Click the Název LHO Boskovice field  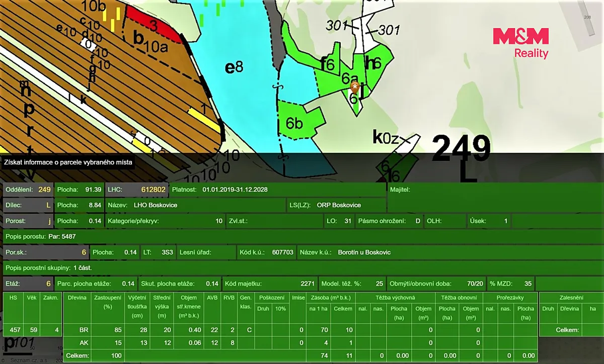pyautogui.click(x=195, y=205)
